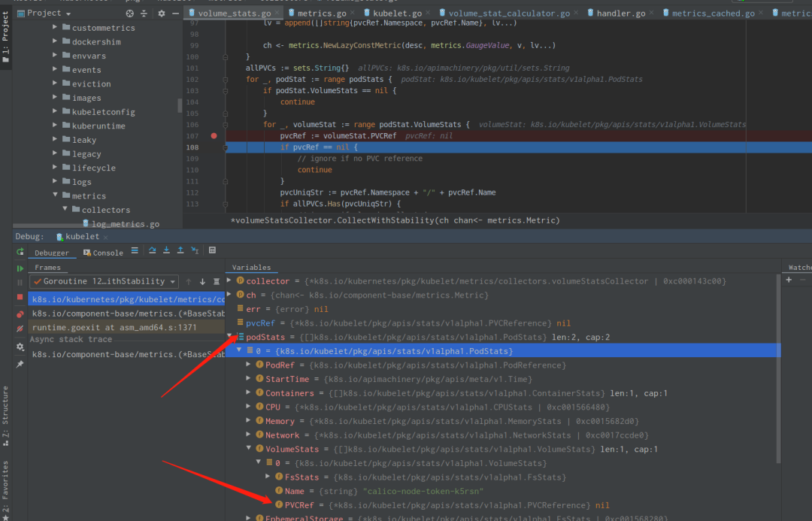This screenshot has height=521, width=812.
Task: Select the PVCRef nil field row
Action: pos(502,505)
